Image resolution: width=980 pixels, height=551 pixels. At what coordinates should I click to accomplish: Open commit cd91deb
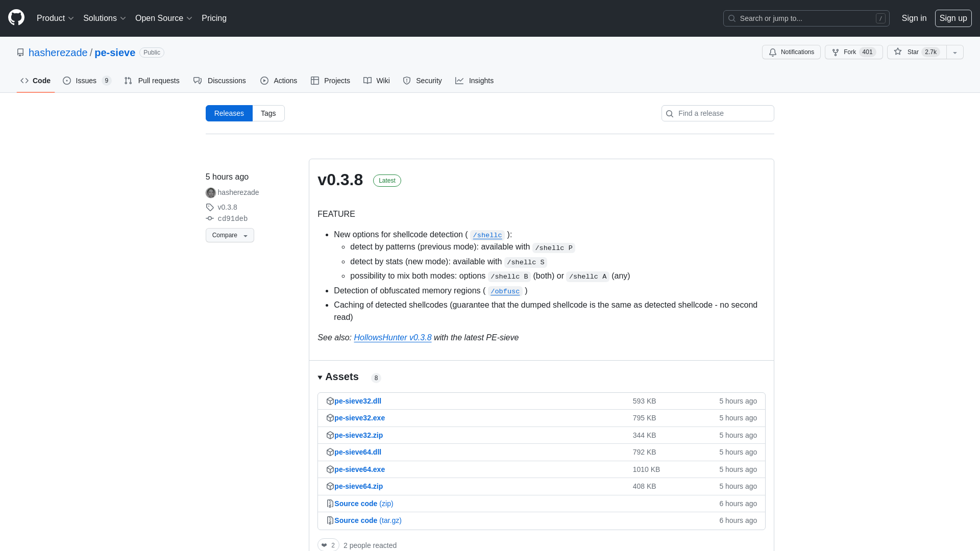[x=233, y=218]
